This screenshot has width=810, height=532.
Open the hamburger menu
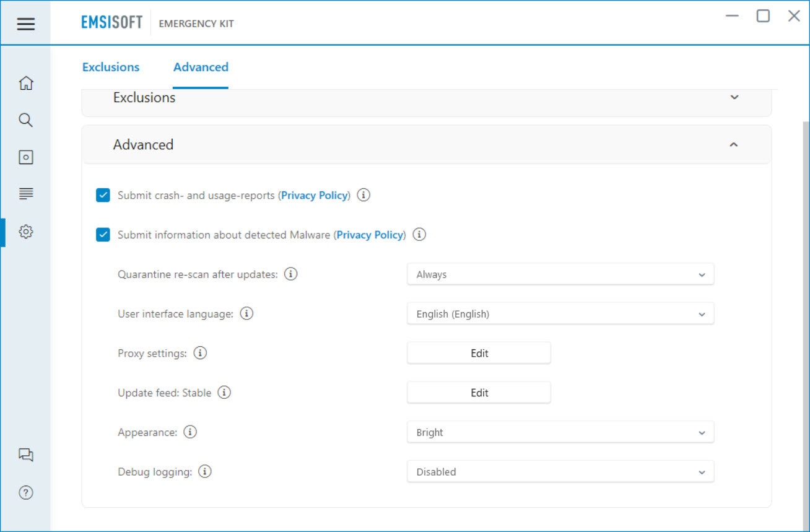pyautogui.click(x=25, y=24)
